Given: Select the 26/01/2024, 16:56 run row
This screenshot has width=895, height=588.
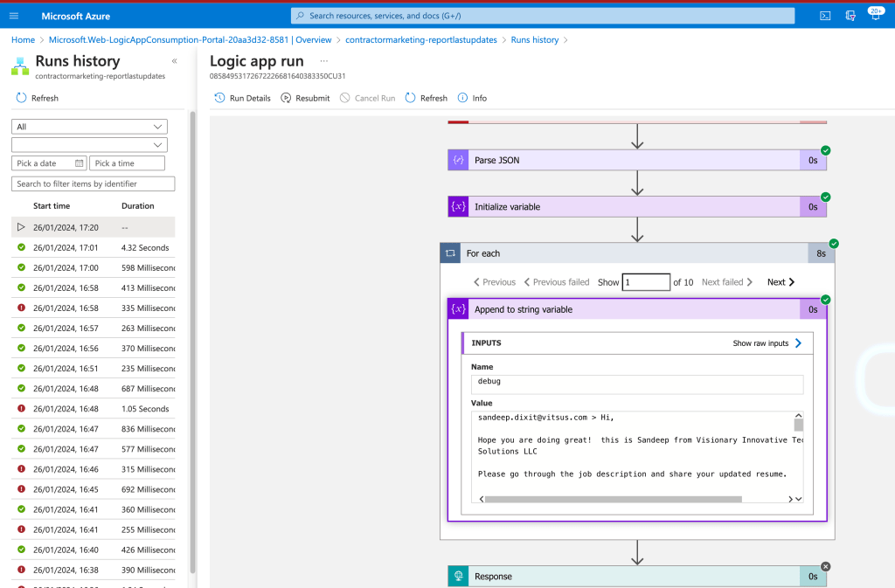Looking at the screenshot, I should 93,348.
